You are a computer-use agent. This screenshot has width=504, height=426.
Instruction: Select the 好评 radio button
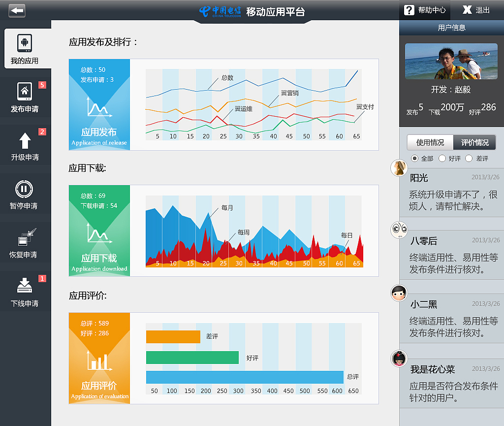click(442, 159)
